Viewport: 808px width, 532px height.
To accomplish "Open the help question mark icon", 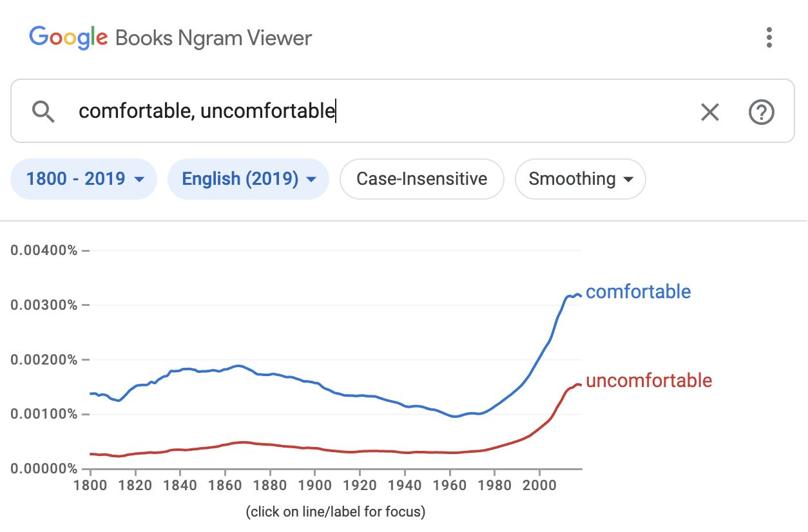I will tap(761, 111).
